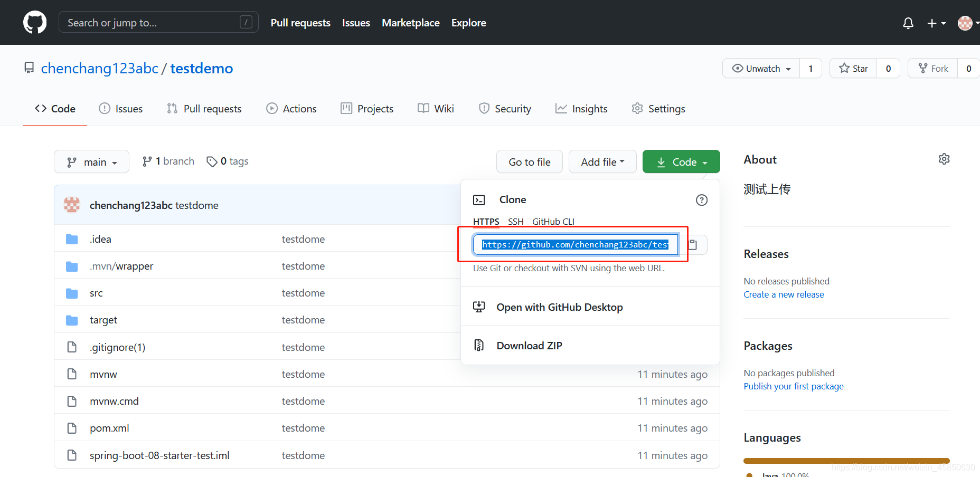Open the target folder icon
Screen dimensions: 980x477
pos(72,320)
